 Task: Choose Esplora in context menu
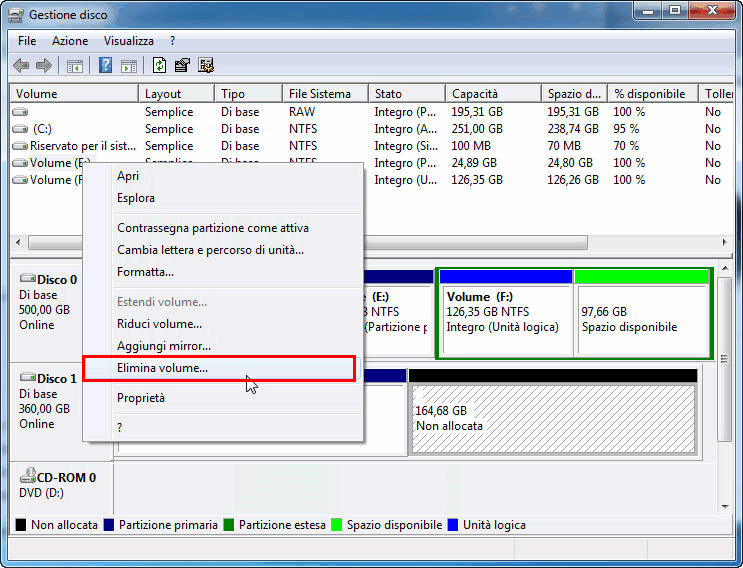click(x=223, y=198)
